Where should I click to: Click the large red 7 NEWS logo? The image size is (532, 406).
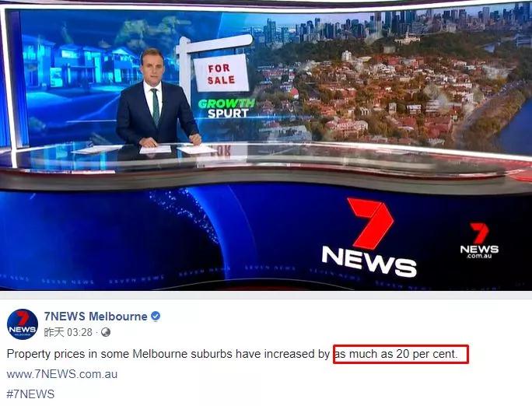(x=369, y=237)
